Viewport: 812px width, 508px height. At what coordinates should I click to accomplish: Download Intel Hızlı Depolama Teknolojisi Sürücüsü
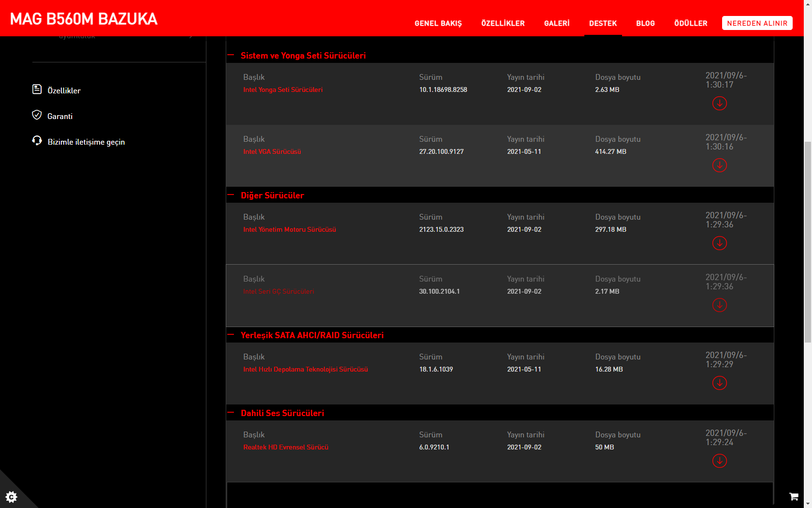coord(719,383)
